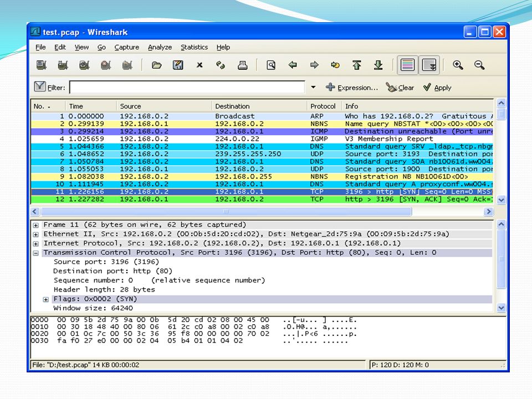532x399 pixels.
Task: Sort by the Protocol column header
Action: click(x=325, y=106)
